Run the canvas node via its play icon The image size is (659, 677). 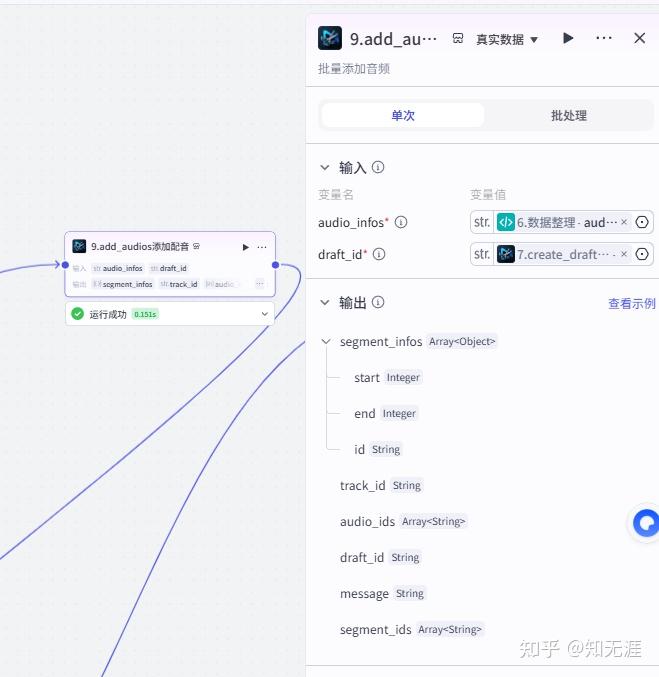[245, 247]
